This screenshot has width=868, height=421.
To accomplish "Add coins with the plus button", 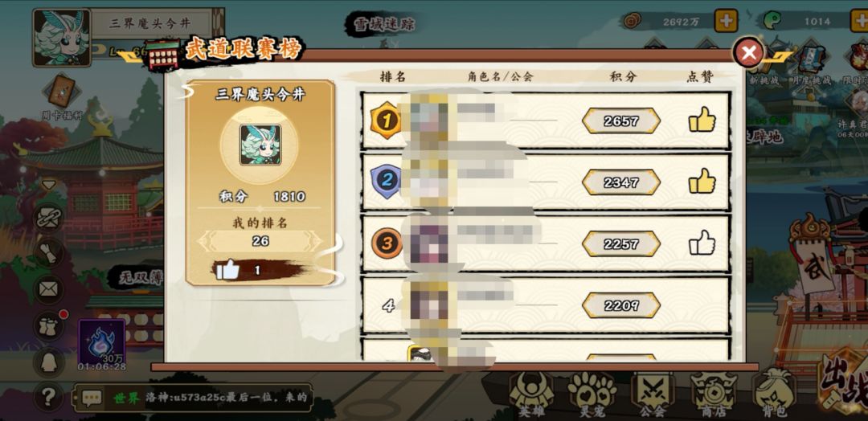I will tap(726, 21).
